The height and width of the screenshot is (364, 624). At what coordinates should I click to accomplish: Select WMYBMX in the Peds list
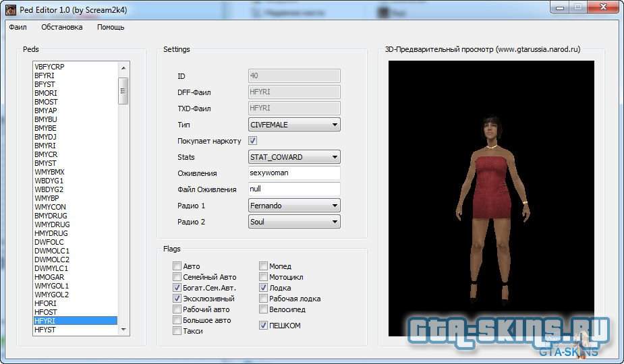[76, 172]
